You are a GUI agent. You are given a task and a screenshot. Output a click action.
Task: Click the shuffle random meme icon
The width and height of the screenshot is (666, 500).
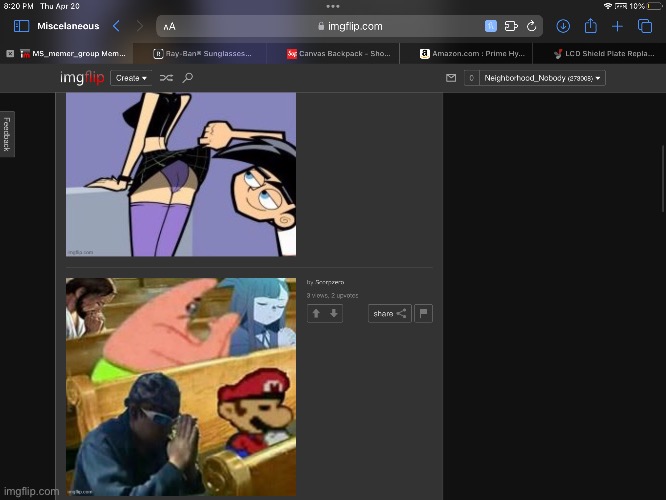coord(166,78)
